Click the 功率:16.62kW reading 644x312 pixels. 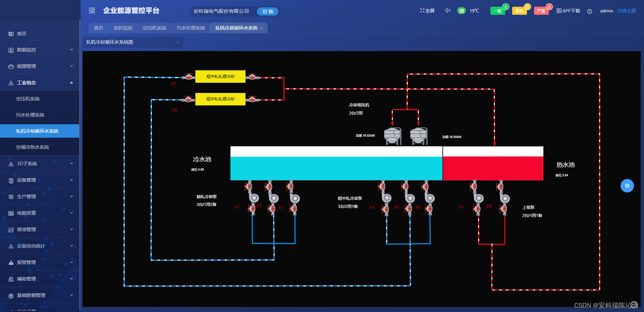click(365, 136)
